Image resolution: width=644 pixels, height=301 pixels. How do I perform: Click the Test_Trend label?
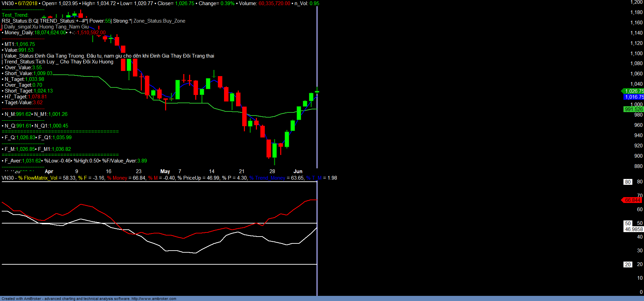tap(15, 15)
